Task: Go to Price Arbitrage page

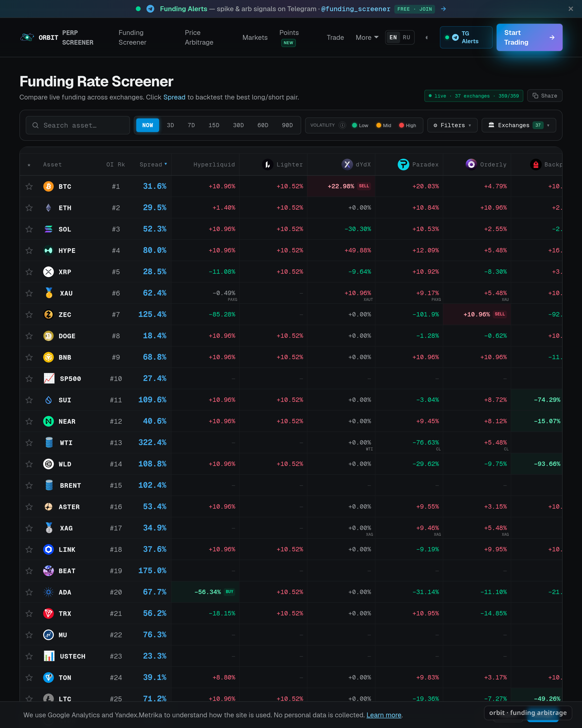Action: click(x=199, y=37)
